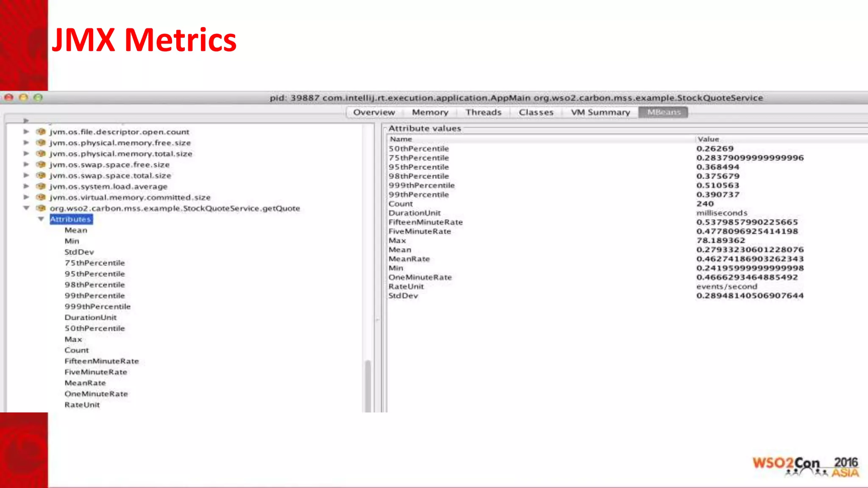Click the MBean tree vertical scrollbar
This screenshot has height=488, width=868.
tap(368, 385)
